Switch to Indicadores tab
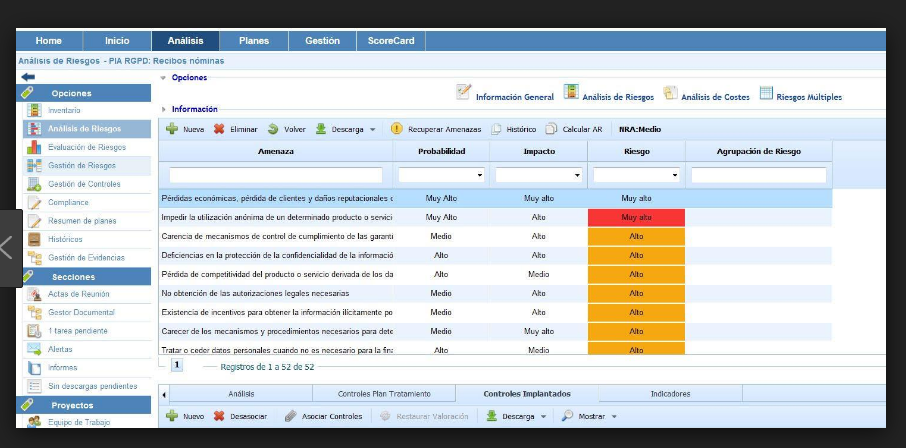Screen dimensions: 906x448 pos(670,394)
